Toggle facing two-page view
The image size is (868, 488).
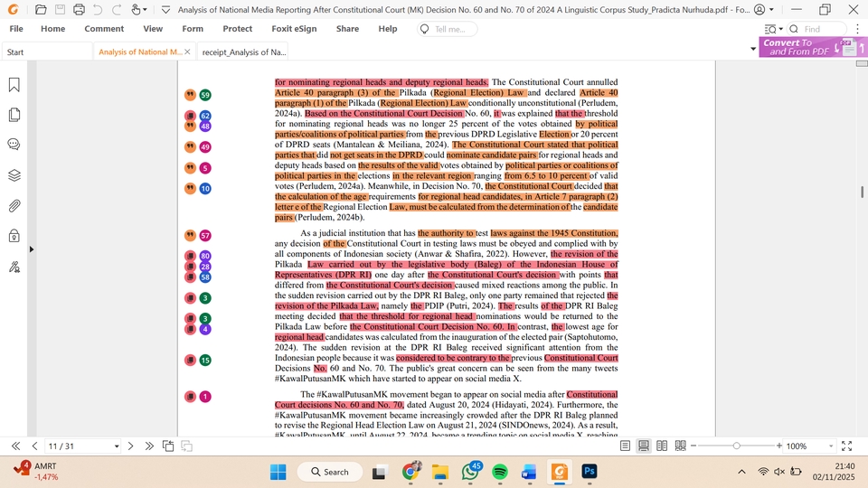[x=662, y=446]
